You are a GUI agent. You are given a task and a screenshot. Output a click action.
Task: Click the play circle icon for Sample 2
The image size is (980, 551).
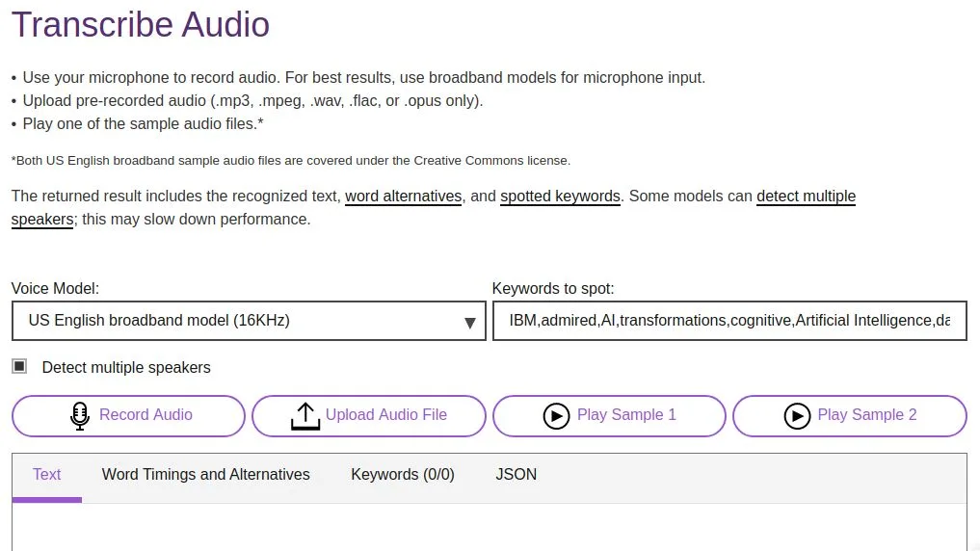point(797,416)
